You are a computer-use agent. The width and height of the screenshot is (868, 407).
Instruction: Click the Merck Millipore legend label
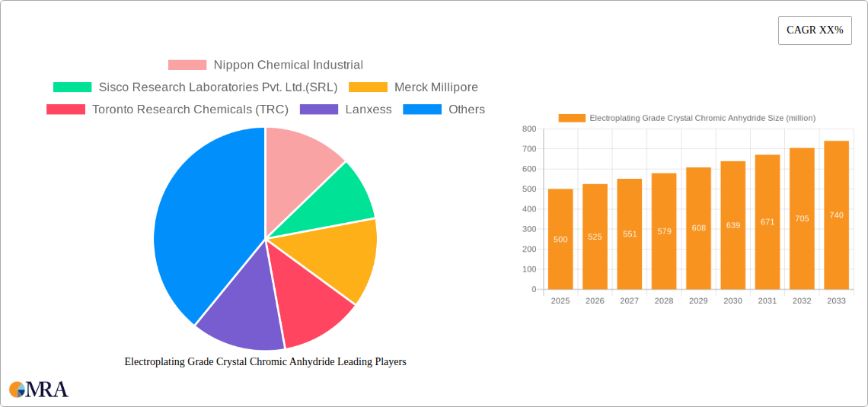pos(436,87)
